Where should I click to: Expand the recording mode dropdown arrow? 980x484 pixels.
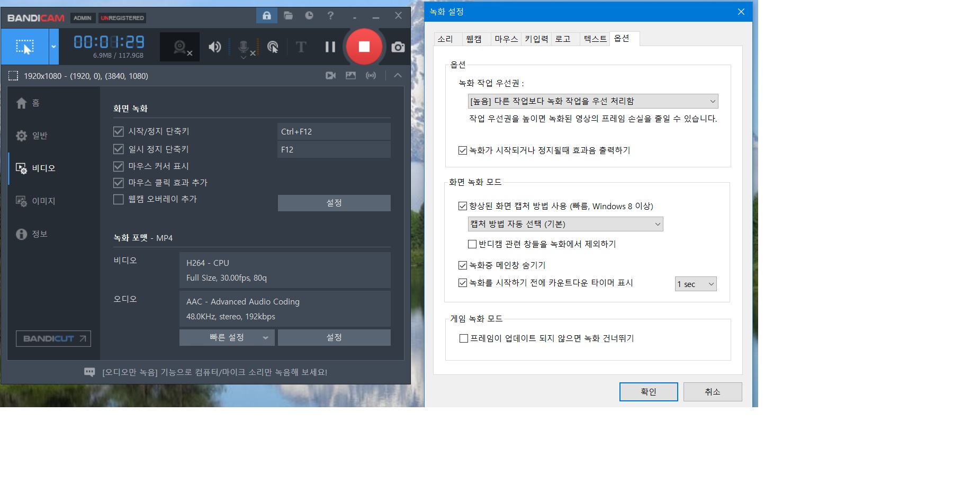click(53, 47)
